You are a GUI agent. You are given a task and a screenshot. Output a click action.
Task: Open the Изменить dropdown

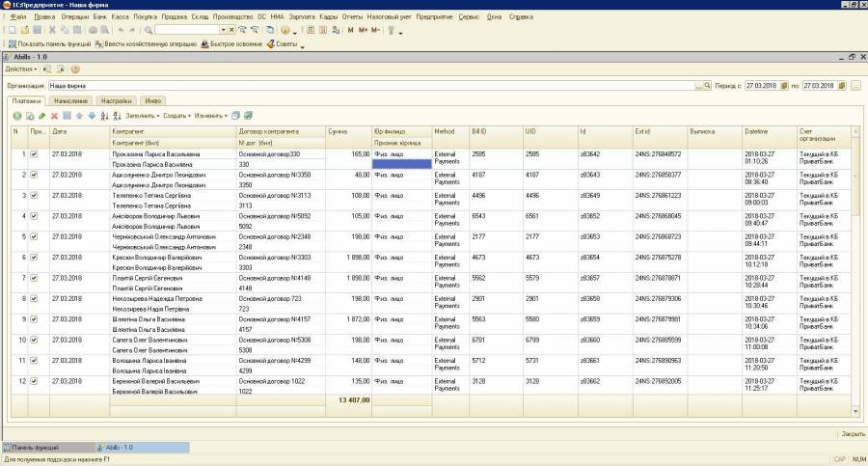click(x=210, y=116)
